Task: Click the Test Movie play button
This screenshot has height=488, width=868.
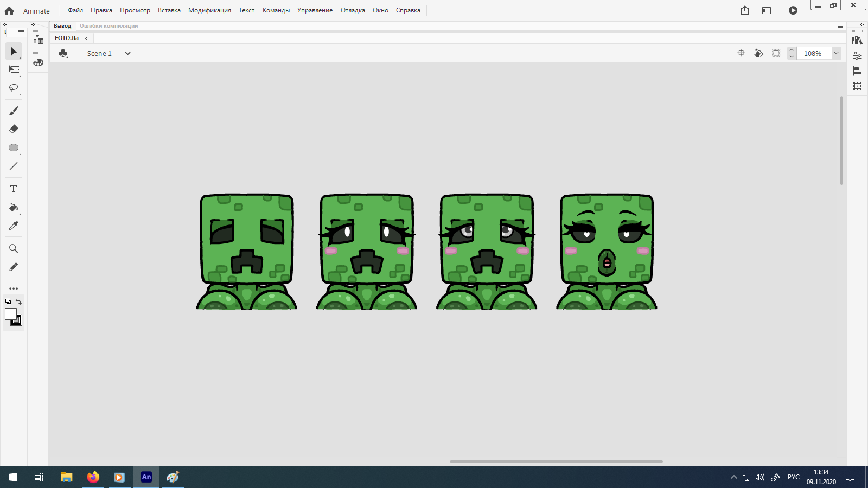Action: click(x=793, y=10)
